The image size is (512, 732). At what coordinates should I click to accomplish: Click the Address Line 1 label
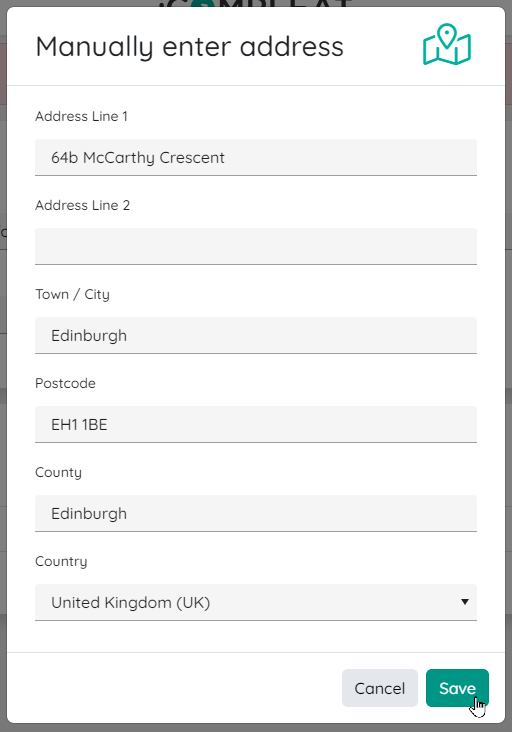(81, 116)
